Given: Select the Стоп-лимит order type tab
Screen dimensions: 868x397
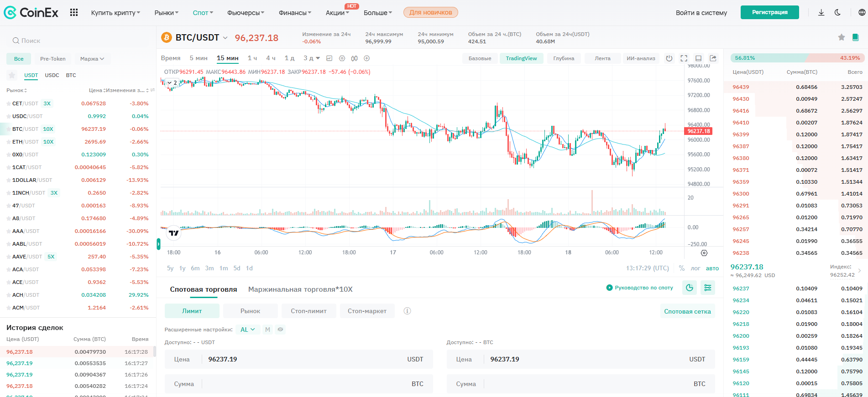Looking at the screenshot, I should click(x=309, y=311).
